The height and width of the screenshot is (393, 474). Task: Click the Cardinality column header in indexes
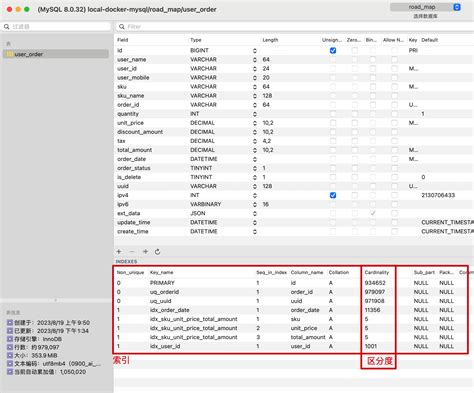(x=377, y=272)
